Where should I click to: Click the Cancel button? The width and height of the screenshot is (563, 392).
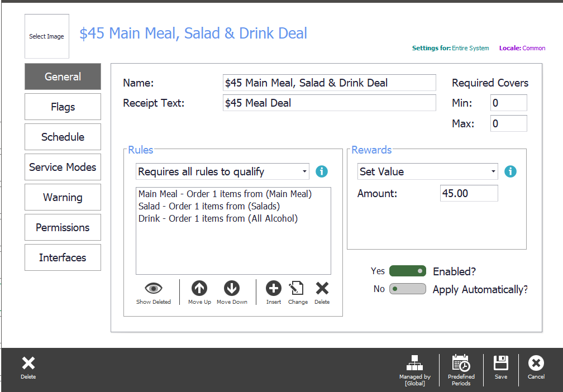[536, 367]
